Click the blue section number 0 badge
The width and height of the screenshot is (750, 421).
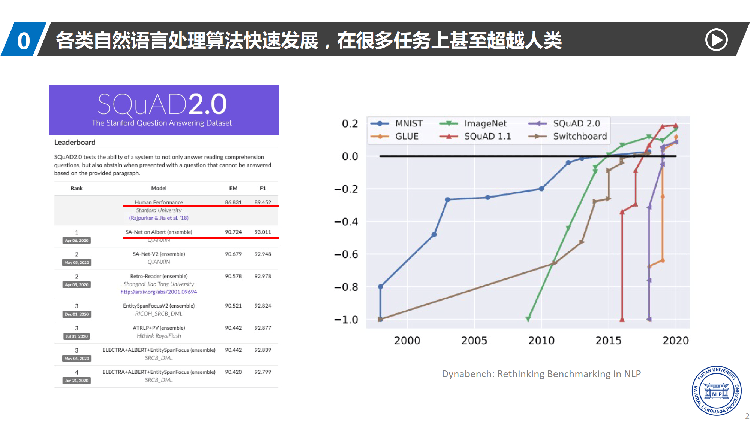(x=24, y=39)
